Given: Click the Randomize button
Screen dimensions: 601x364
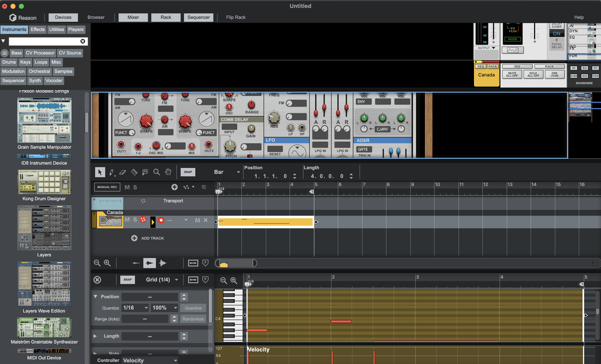Looking at the screenshot, I should click(x=193, y=319).
